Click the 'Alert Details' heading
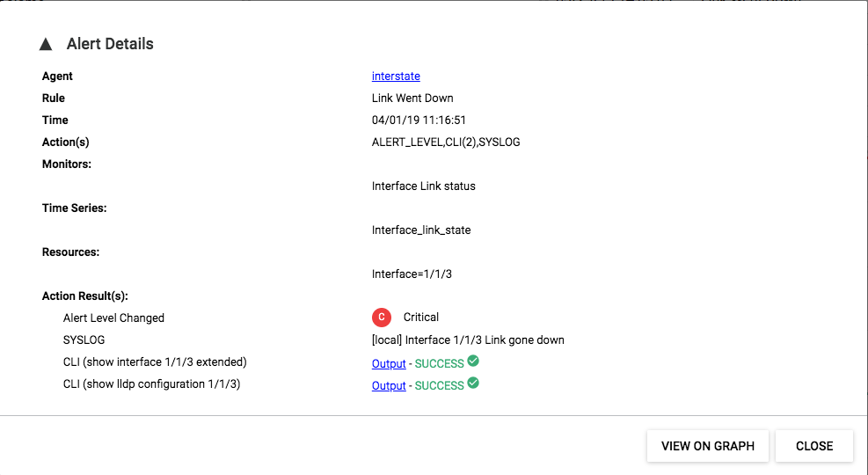The image size is (868, 475). point(110,44)
